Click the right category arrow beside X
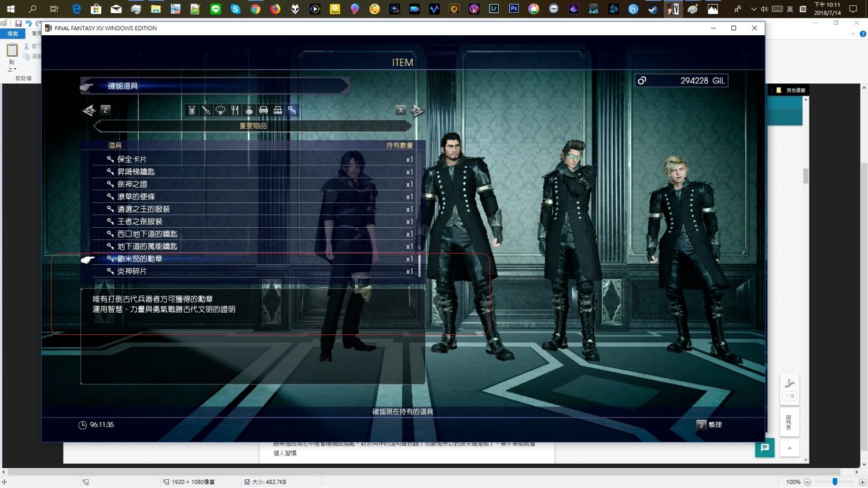This screenshot has height=488, width=868. point(417,110)
